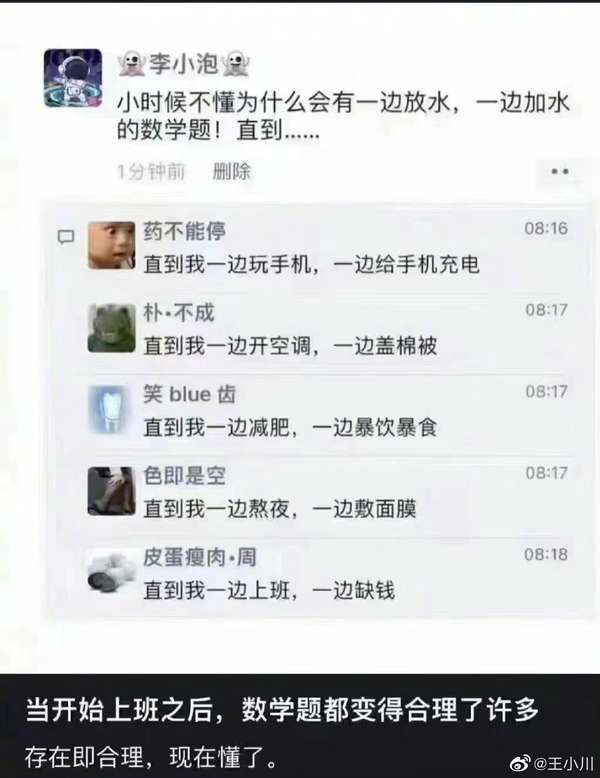Open 皮蛋瘦肉•周's avatar picture
The height and width of the screenshot is (778, 600).
point(112,573)
